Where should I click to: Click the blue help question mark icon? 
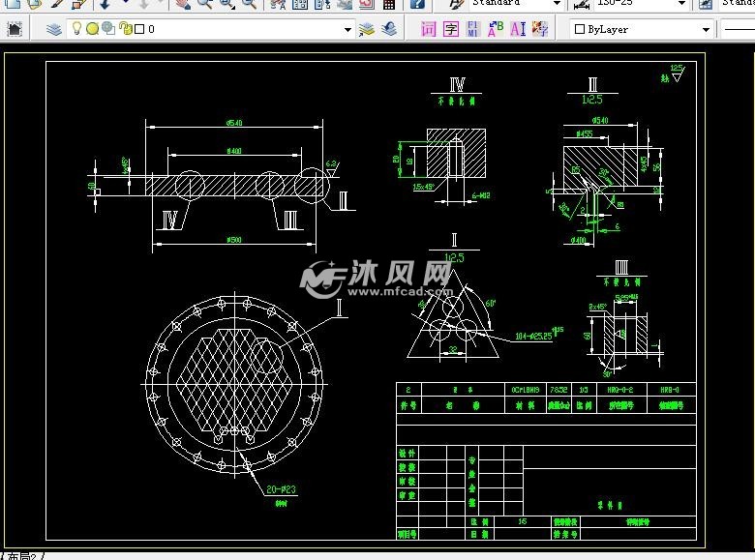(x=417, y=4)
